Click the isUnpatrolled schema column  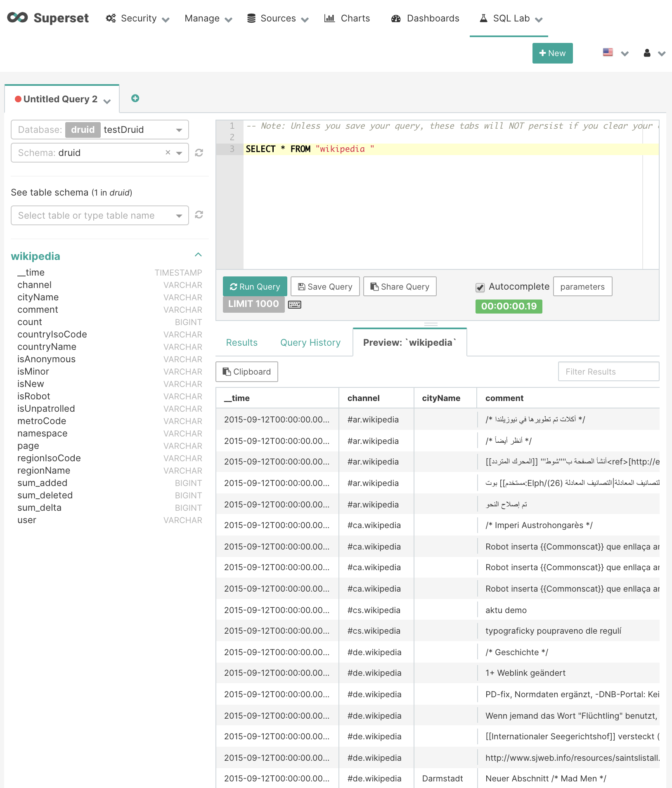click(46, 408)
